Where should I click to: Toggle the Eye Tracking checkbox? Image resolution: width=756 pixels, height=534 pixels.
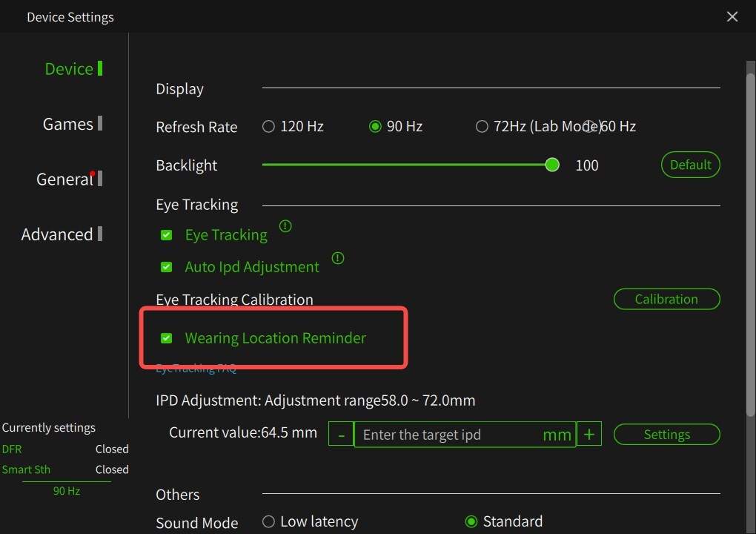167,235
